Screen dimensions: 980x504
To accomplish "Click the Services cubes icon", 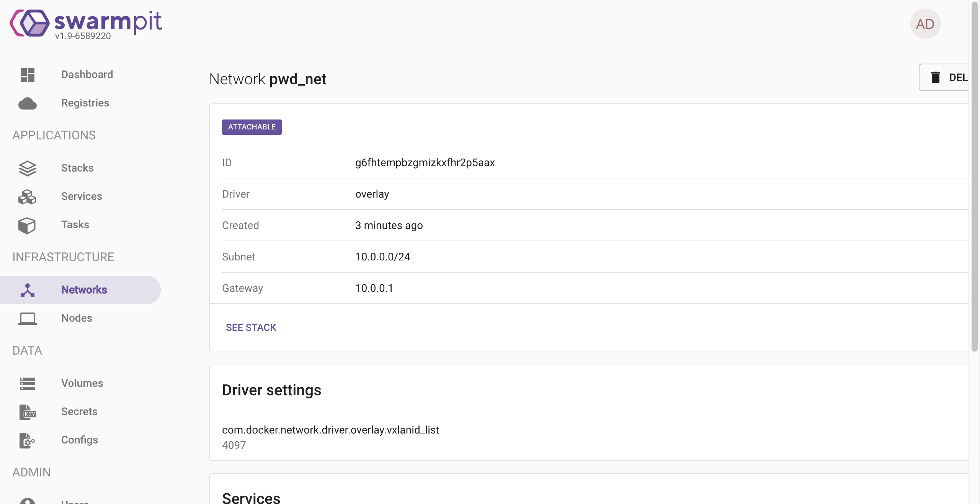I will coord(28,197).
